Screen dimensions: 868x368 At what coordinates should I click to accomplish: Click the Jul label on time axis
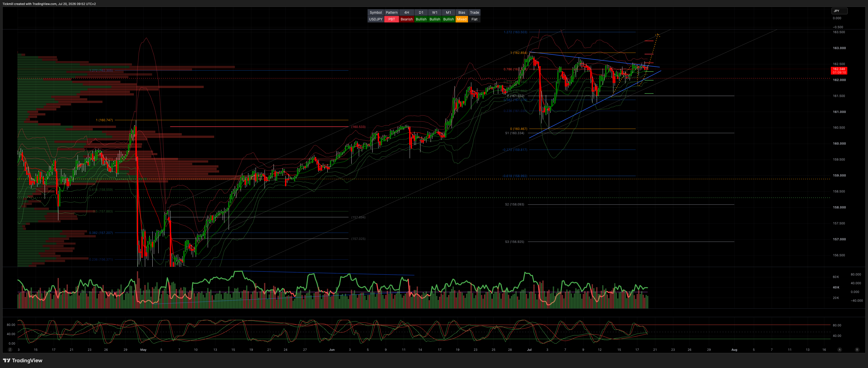click(x=529, y=350)
